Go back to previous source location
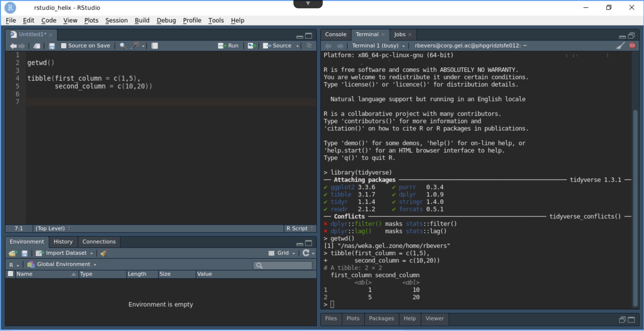The height and width of the screenshot is (331, 644). [13, 46]
